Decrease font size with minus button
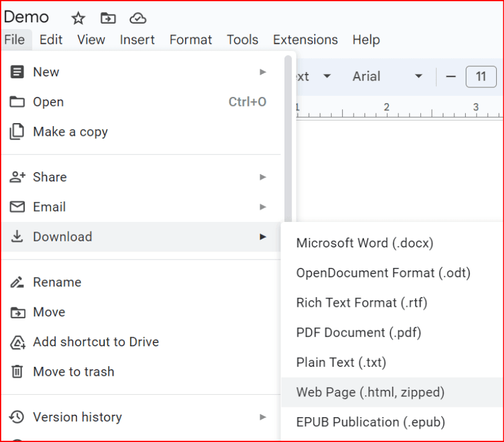 click(451, 76)
